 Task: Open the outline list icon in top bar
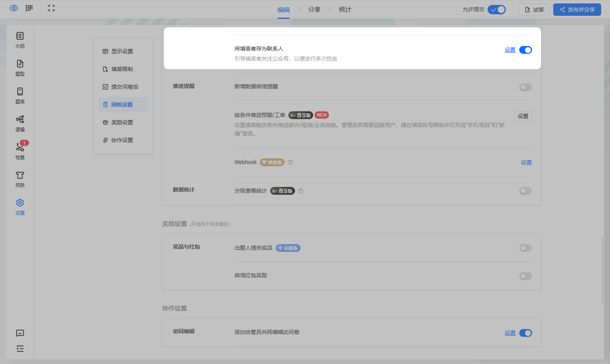[x=29, y=8]
